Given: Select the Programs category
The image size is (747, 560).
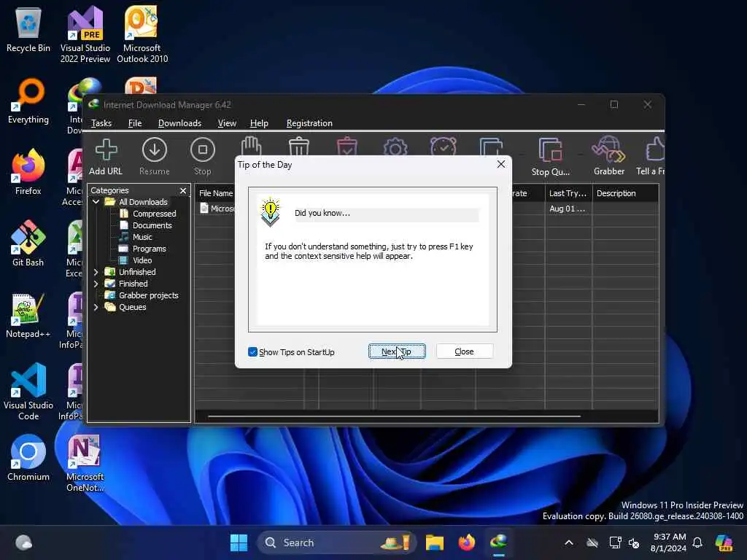Looking at the screenshot, I should 149,249.
